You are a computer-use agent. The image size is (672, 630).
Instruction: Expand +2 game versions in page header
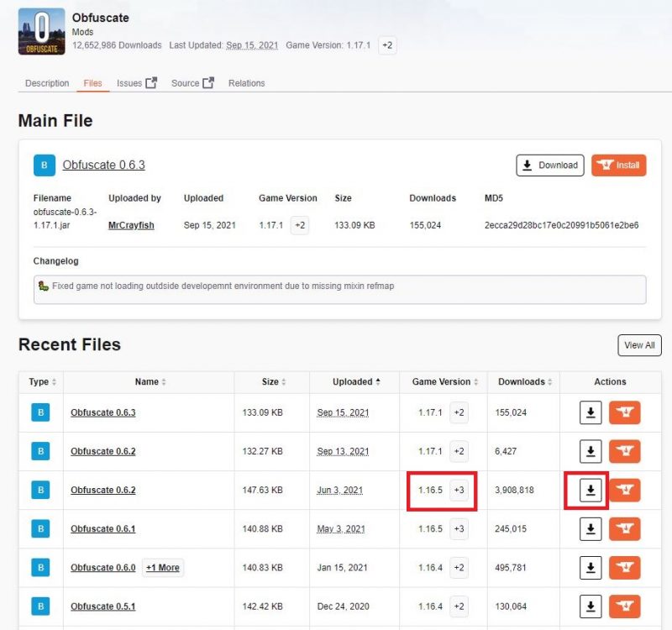(386, 45)
